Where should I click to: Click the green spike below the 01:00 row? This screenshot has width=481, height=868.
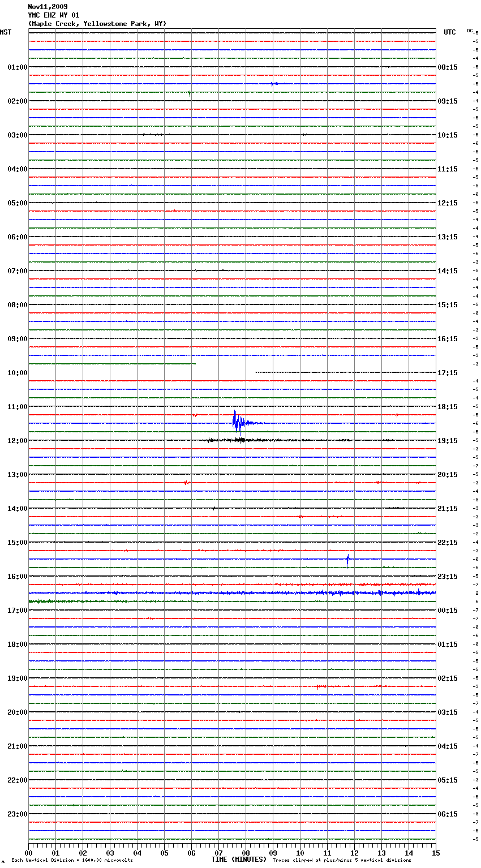[x=190, y=93]
